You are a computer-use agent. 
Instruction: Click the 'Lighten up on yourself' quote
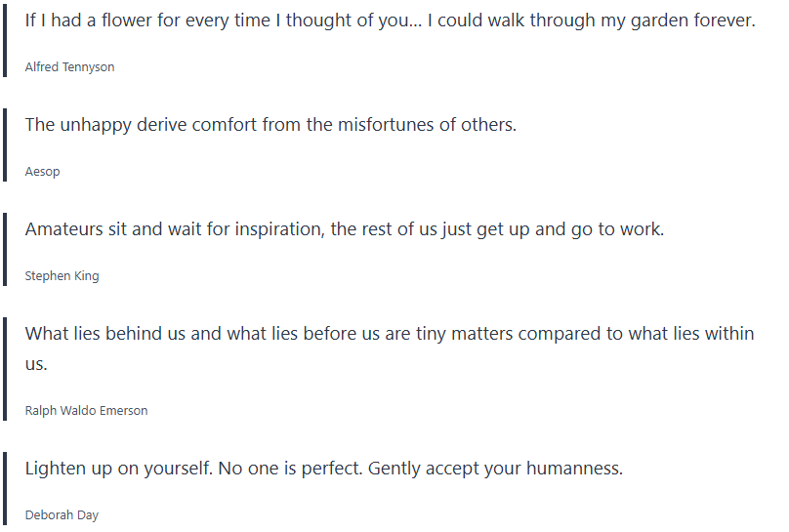click(x=323, y=469)
